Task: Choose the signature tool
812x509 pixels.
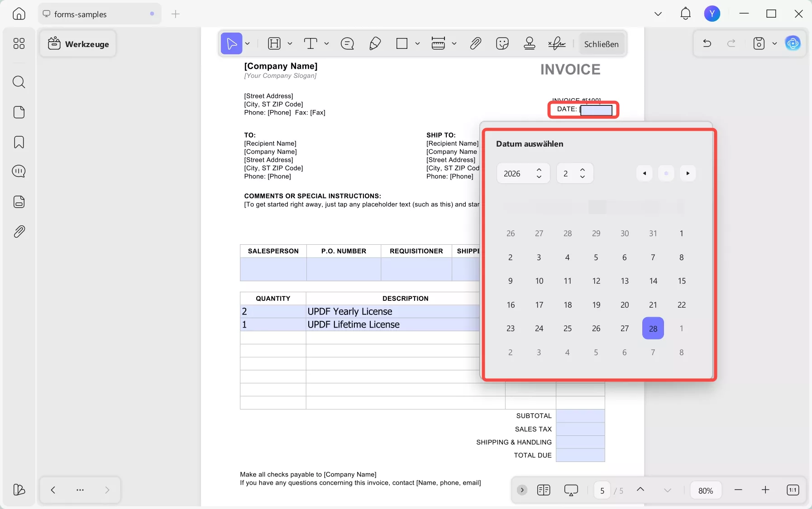Action: coord(556,43)
